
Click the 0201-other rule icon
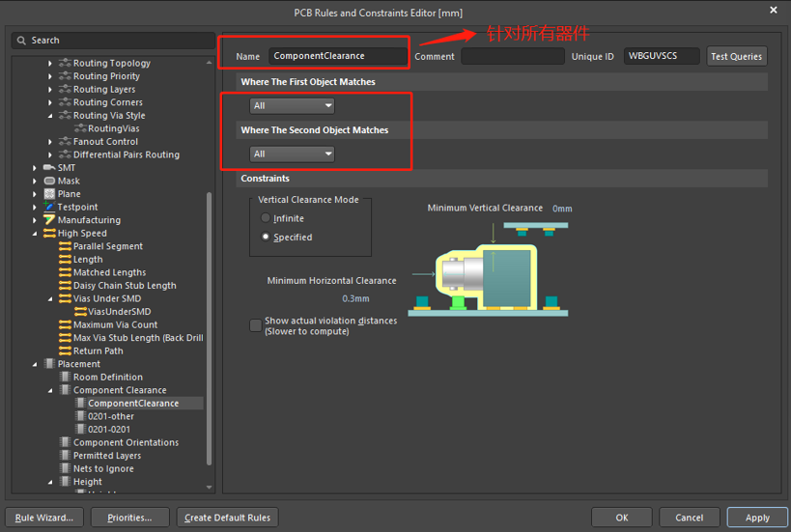click(80, 416)
